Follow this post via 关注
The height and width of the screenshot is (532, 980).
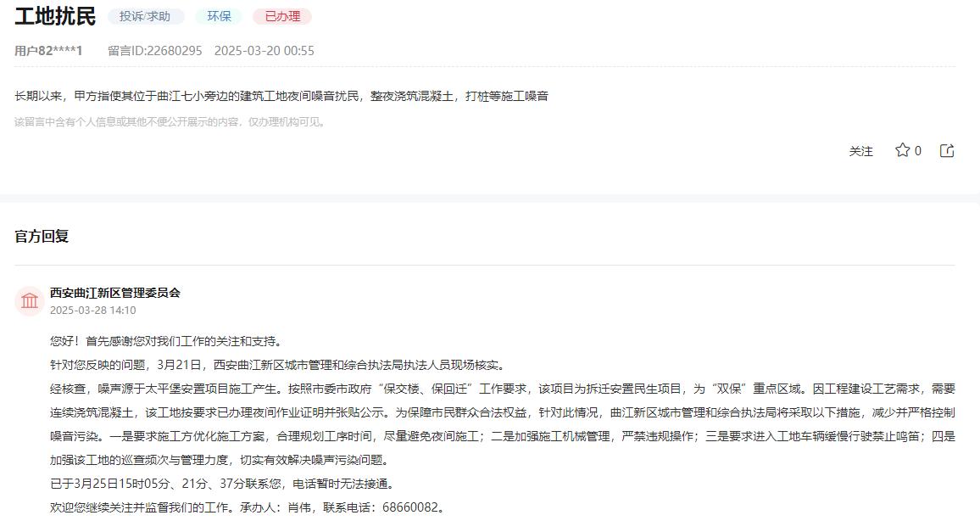click(860, 151)
